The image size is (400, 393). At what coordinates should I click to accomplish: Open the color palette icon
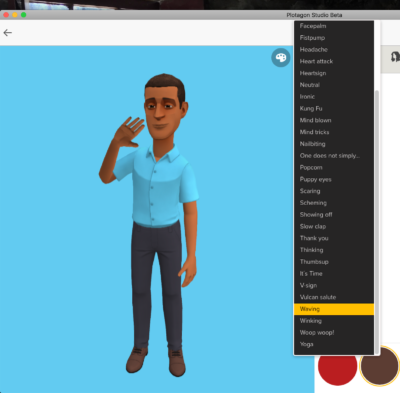tap(281, 58)
